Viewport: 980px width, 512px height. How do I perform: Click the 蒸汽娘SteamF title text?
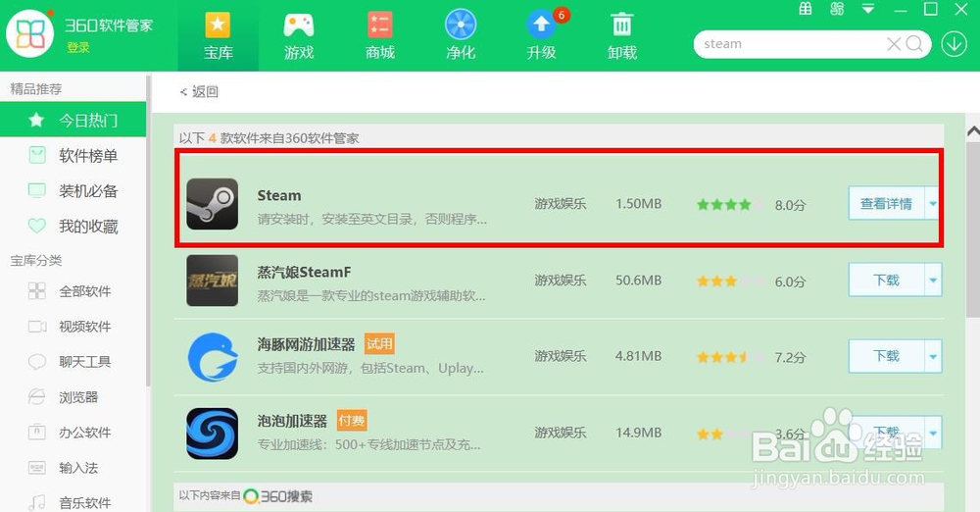[x=305, y=273]
